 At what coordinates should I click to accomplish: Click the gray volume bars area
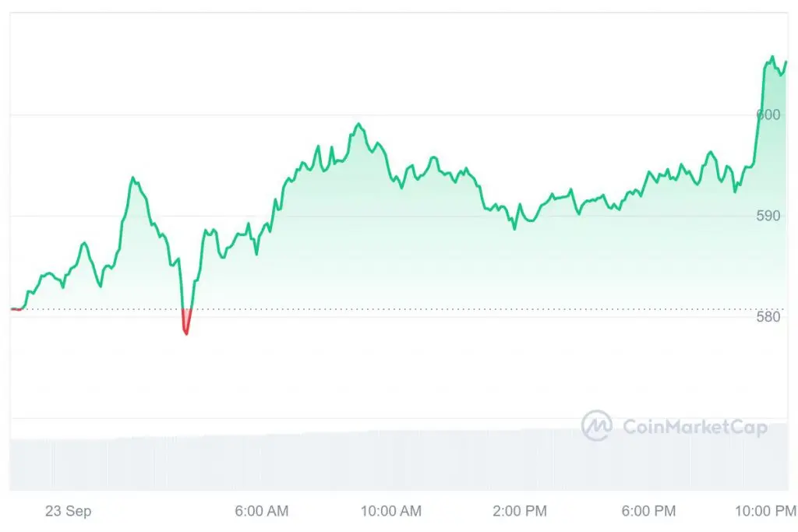[x=399, y=460]
